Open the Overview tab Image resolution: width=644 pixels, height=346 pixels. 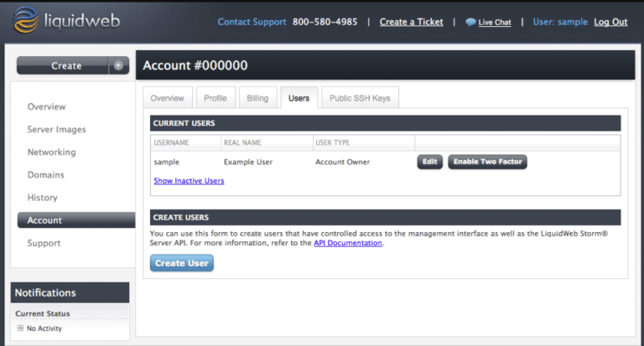[167, 98]
